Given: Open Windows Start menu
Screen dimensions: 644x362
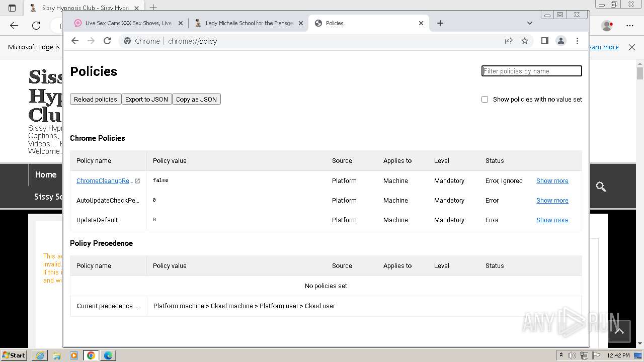Looking at the screenshot, I should click(15, 355).
